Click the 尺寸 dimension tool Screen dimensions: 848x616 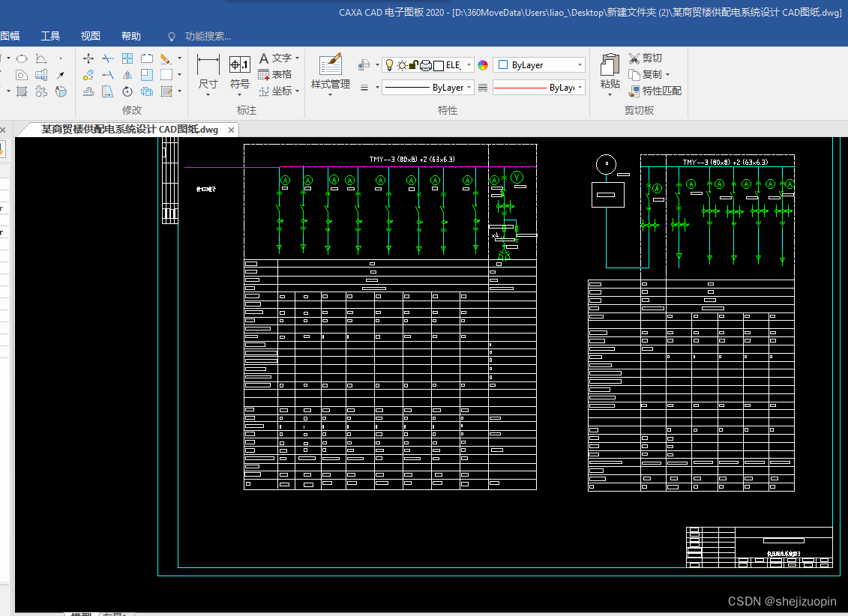click(208, 71)
